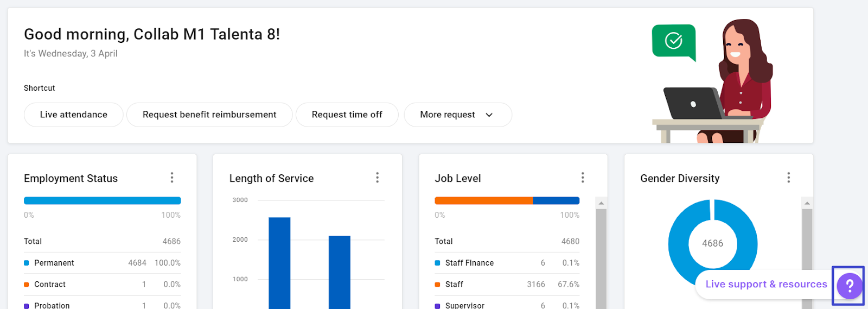Screen dimensions: 868x309
Task: Click the Staff Finance row label
Action: (x=470, y=263)
